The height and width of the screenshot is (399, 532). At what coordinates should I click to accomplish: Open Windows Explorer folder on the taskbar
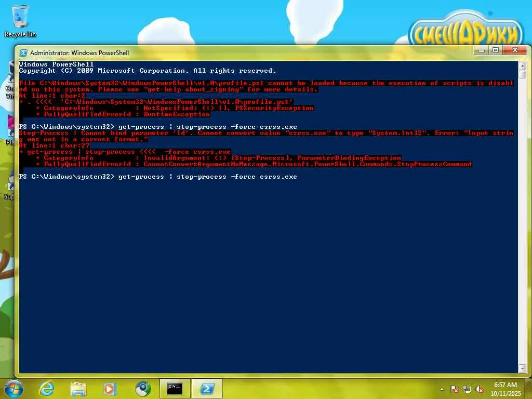coord(78,389)
